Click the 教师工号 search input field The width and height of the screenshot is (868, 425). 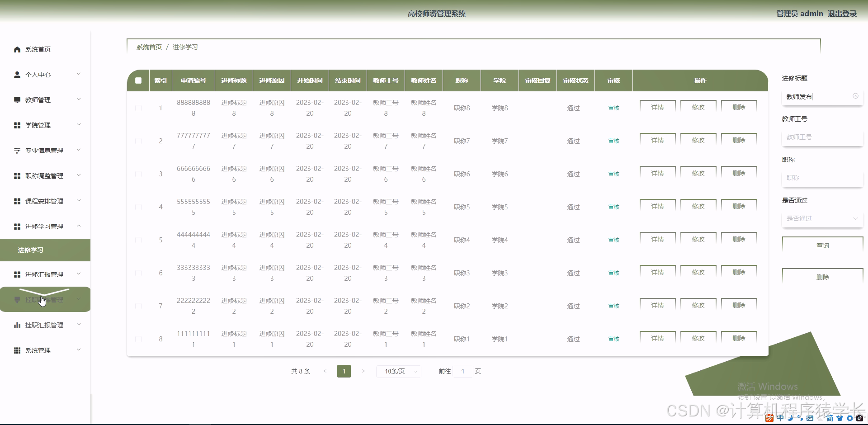point(822,137)
